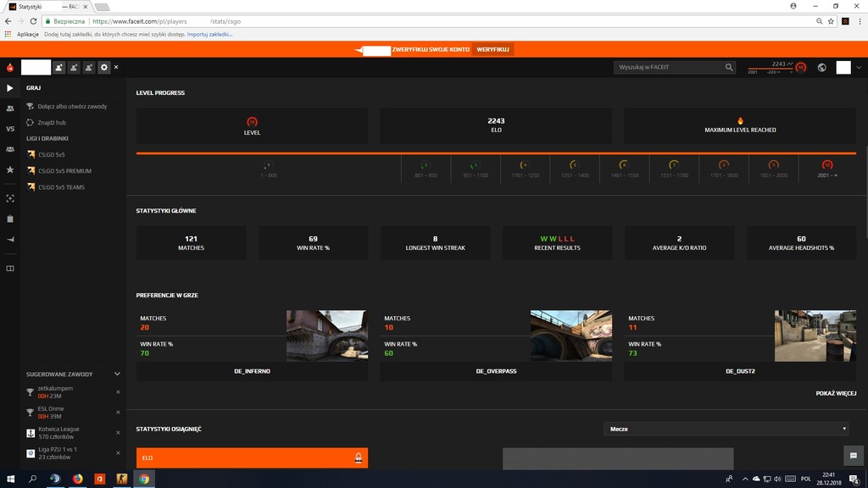Screen dimensions: 868x488
Task: Close the party bar with the X
Action: tap(116, 67)
